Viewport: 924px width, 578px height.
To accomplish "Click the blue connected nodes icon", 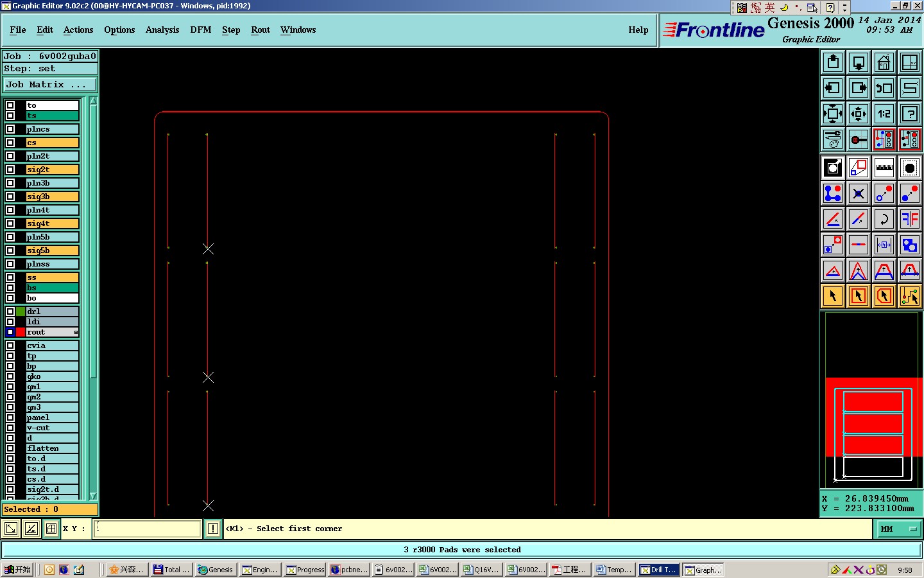I will click(x=833, y=193).
